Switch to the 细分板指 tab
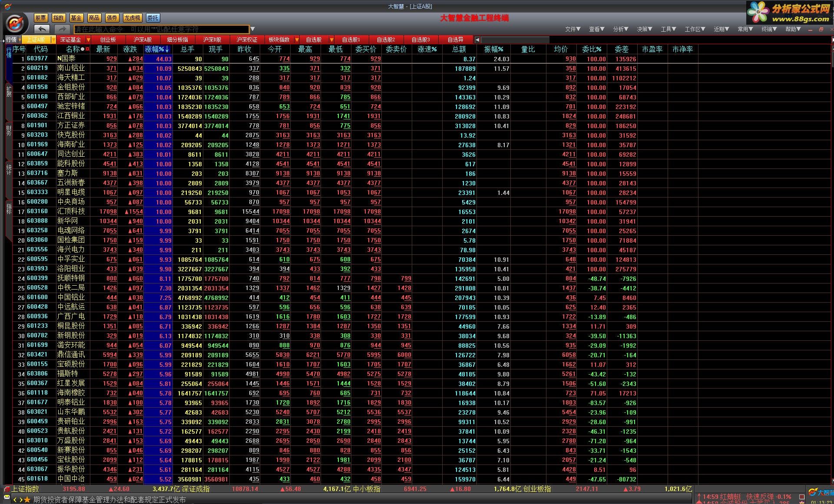This screenshot has width=834, height=504. coord(177,40)
